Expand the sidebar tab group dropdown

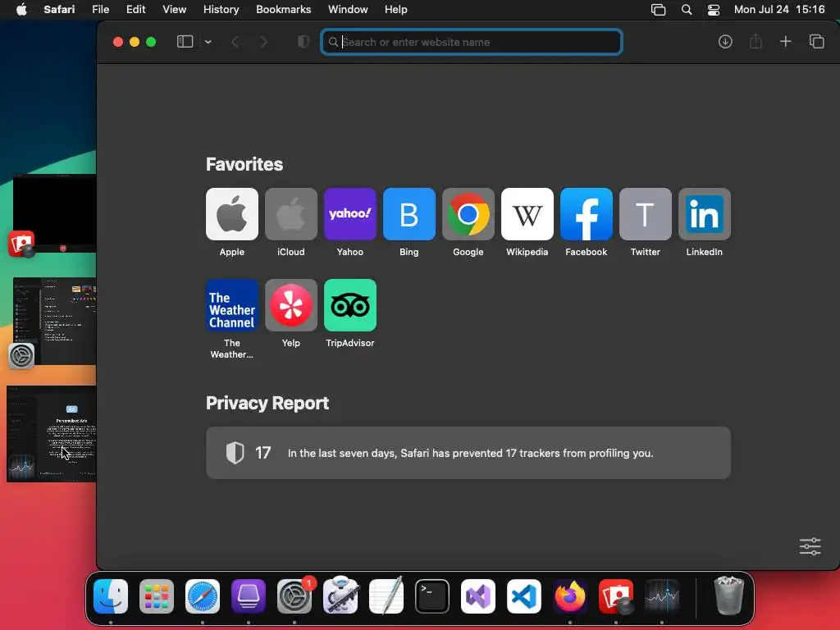point(208,42)
